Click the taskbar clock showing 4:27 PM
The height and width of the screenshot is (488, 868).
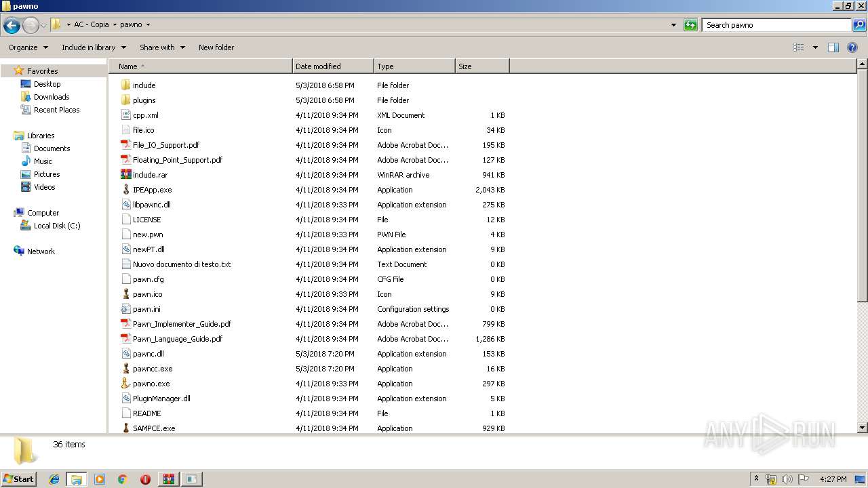tap(833, 479)
